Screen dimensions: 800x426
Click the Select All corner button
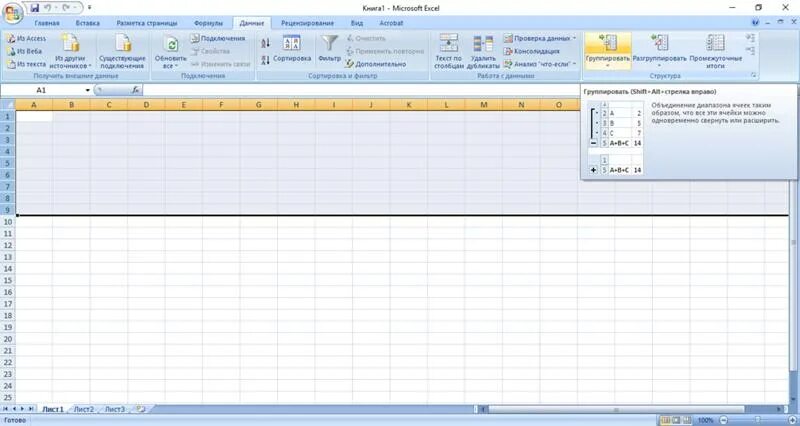8,105
